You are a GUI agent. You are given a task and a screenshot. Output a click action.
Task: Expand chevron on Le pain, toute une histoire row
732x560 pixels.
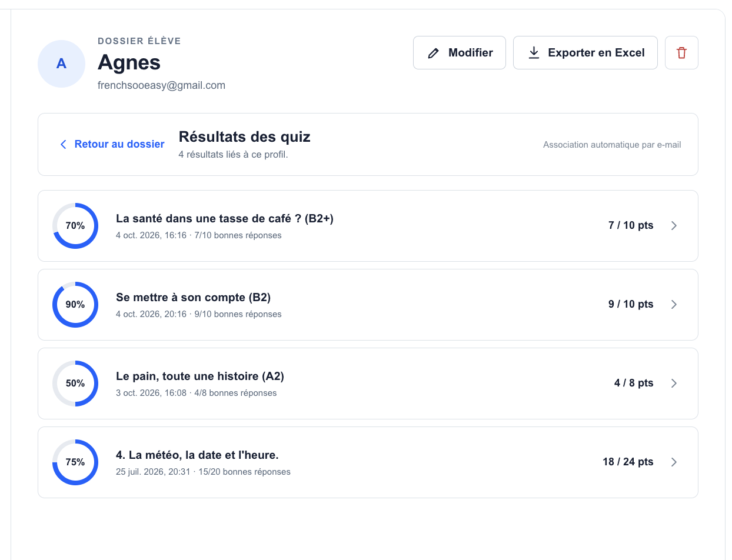tap(674, 384)
